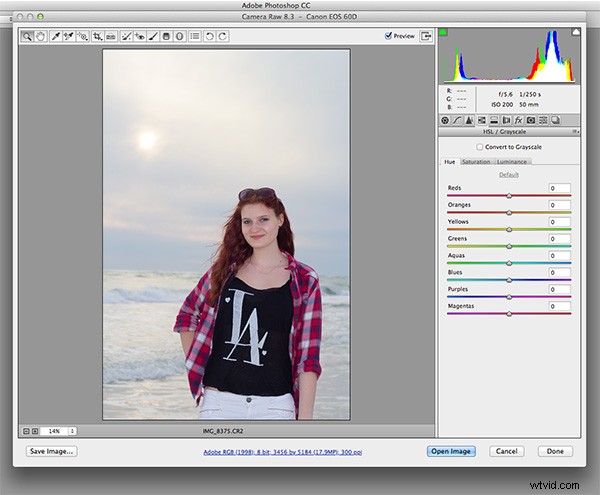The height and width of the screenshot is (495, 600).
Task: Switch to the Luminance tab
Action: [x=511, y=161]
